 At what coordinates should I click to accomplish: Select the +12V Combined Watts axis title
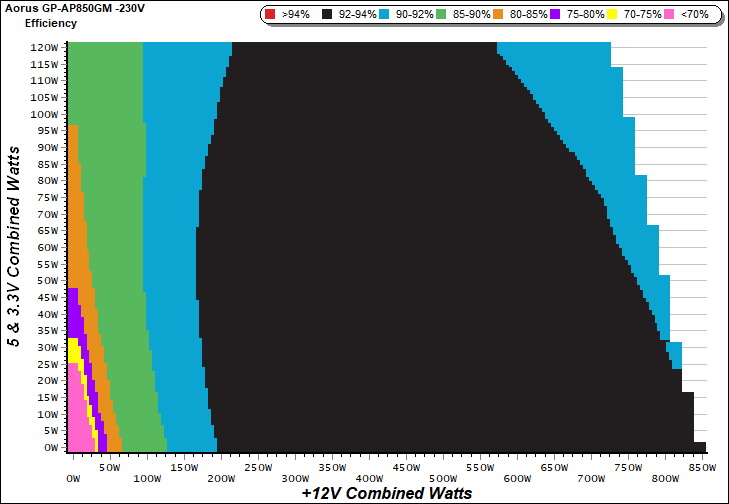pyautogui.click(x=386, y=493)
